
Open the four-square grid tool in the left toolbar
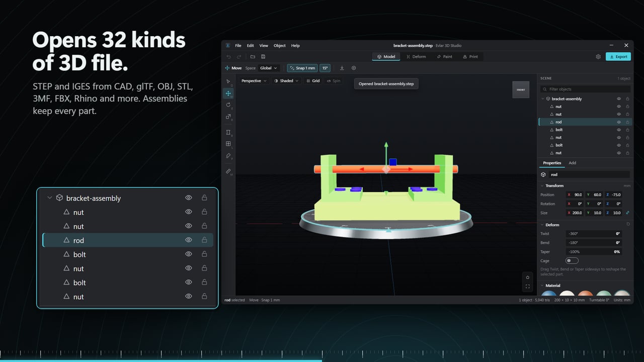point(228,144)
